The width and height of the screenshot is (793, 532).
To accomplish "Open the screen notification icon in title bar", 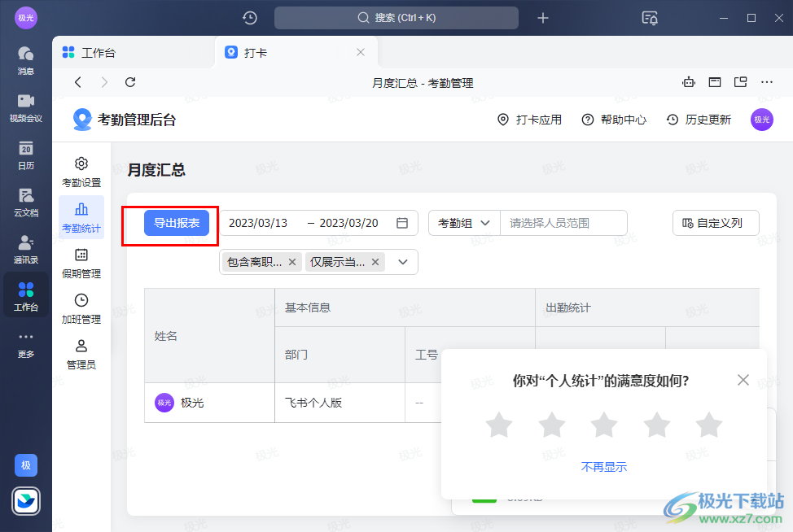I will click(x=650, y=18).
